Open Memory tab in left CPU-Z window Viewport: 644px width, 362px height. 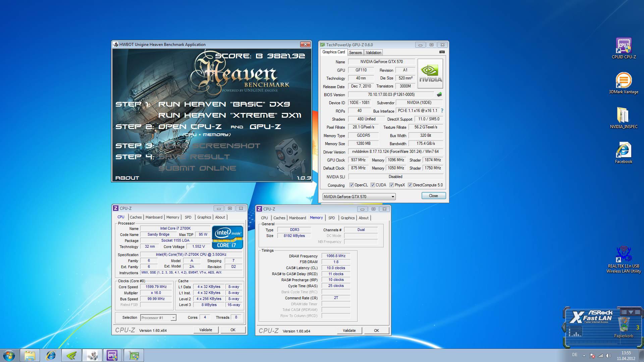173,217
